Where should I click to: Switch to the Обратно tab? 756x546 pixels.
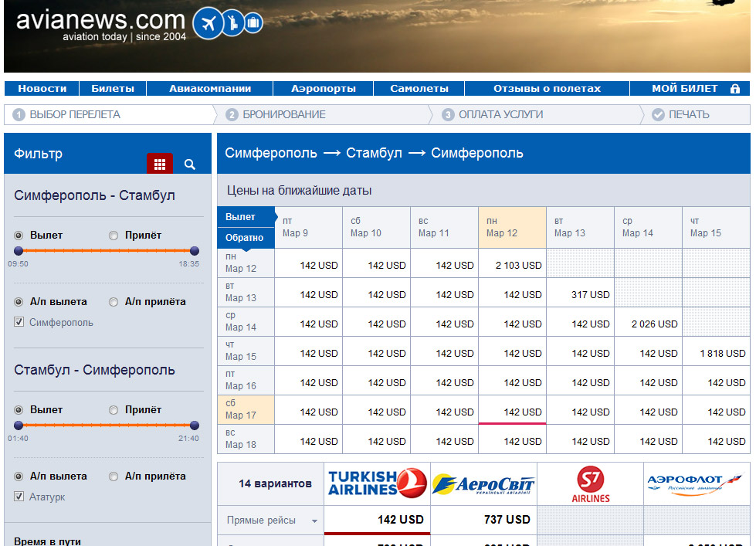[x=245, y=238]
